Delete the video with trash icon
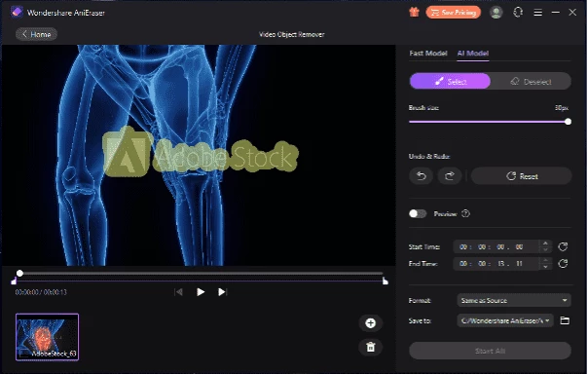 [x=371, y=347]
